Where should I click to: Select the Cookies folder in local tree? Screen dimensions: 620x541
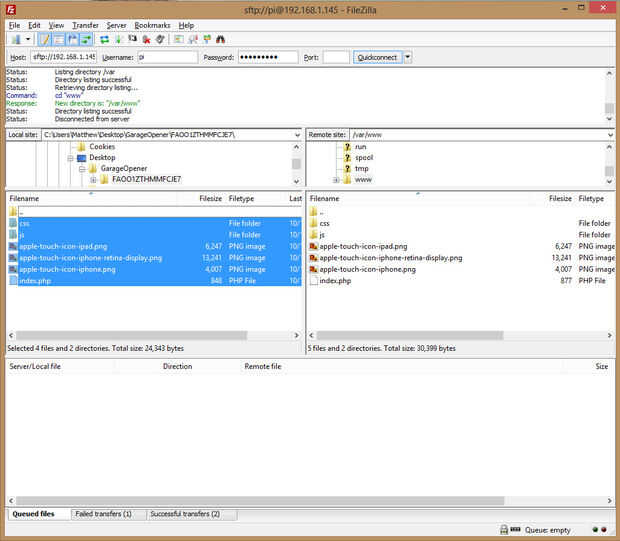click(102, 147)
